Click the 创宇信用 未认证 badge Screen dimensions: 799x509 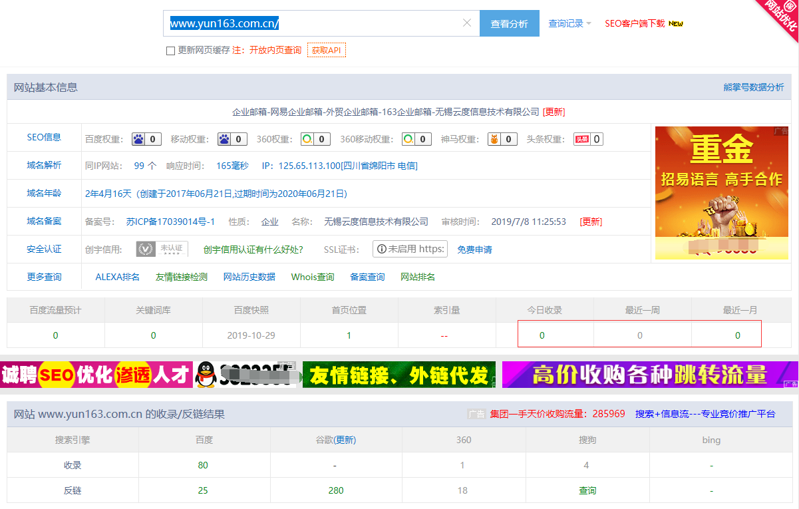point(162,249)
